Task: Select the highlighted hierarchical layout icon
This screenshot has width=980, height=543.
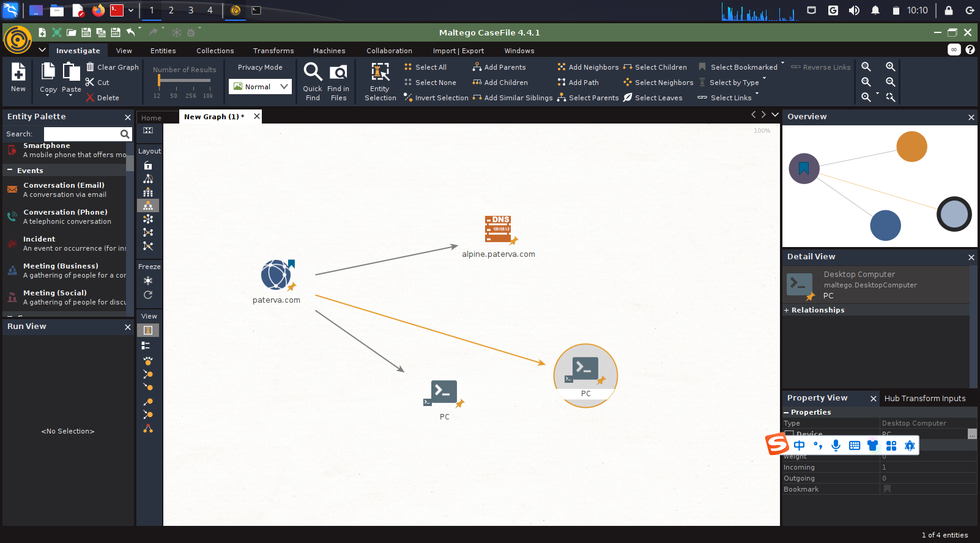Action: tap(148, 206)
